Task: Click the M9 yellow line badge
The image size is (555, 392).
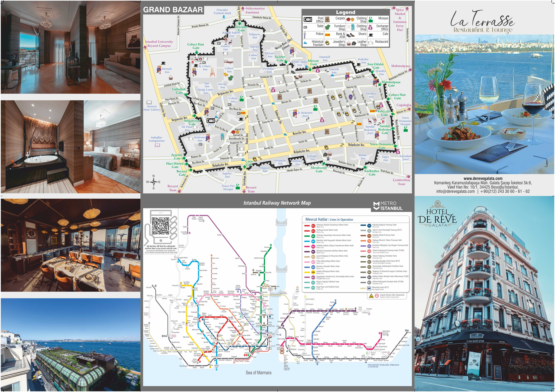Action: pyautogui.click(x=313, y=272)
